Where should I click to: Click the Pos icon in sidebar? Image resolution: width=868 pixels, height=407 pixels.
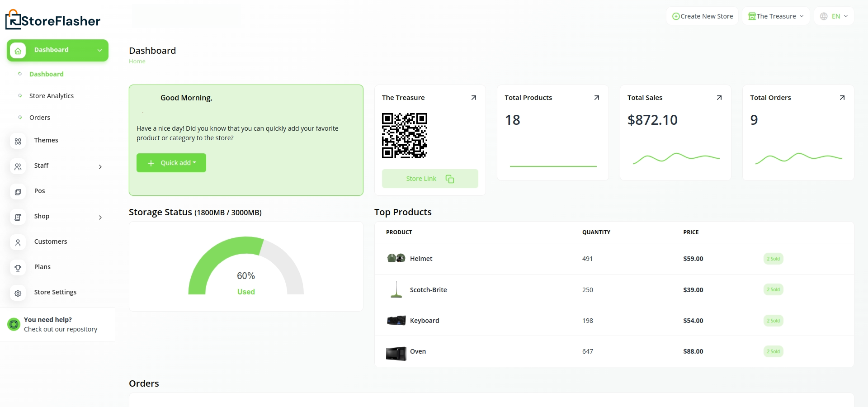pos(18,192)
